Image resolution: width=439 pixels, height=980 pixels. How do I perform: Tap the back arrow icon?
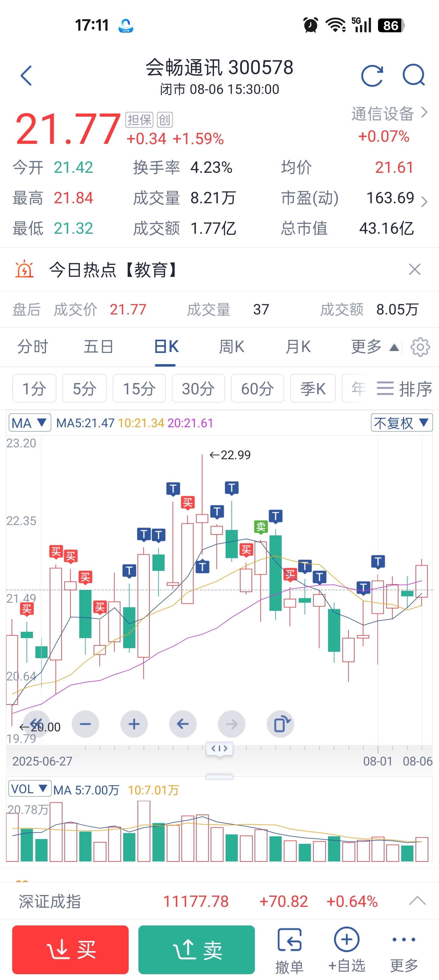(x=26, y=75)
